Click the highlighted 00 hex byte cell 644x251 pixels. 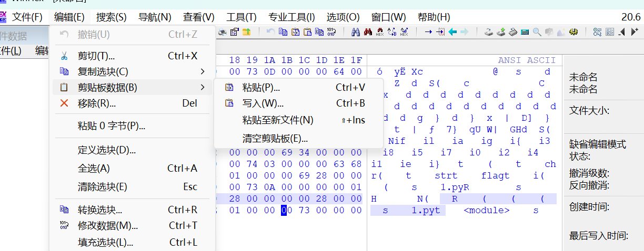(284, 211)
